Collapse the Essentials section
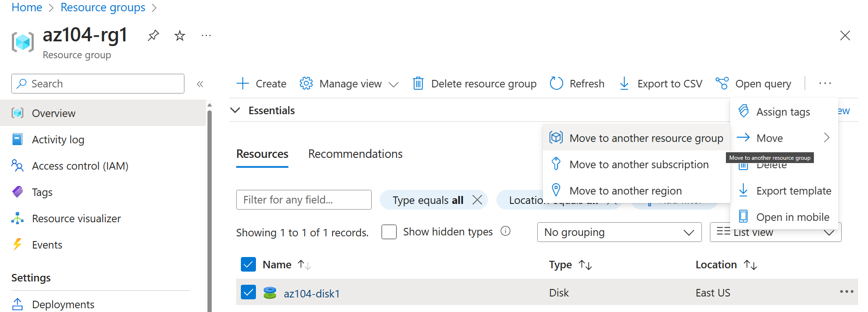Image resolution: width=868 pixels, height=312 pixels. (235, 110)
